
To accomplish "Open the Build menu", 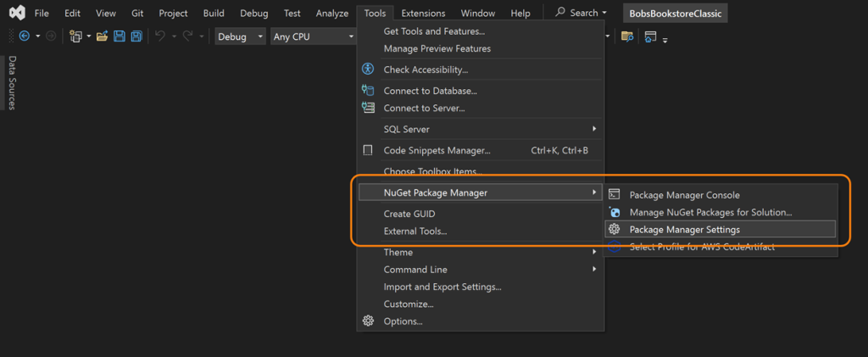I will [214, 13].
